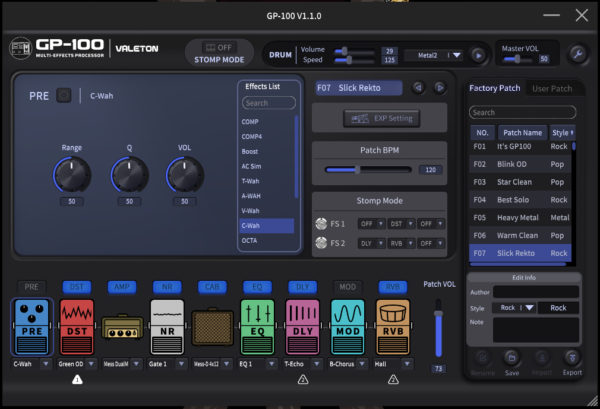The image size is (600, 409).
Task: Adjust the Q knob
Action: click(x=129, y=174)
